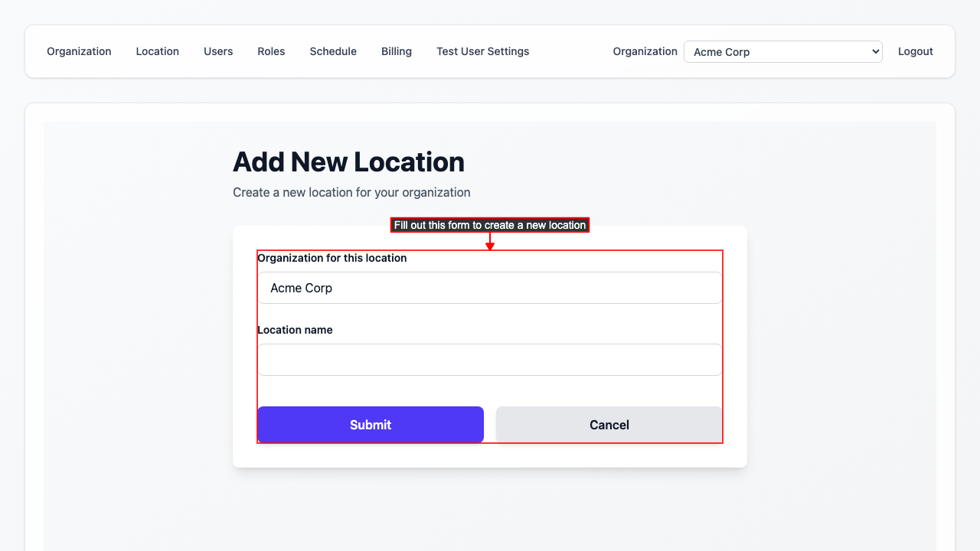Focus the Location name text input
The image size is (980, 551).
click(x=490, y=360)
